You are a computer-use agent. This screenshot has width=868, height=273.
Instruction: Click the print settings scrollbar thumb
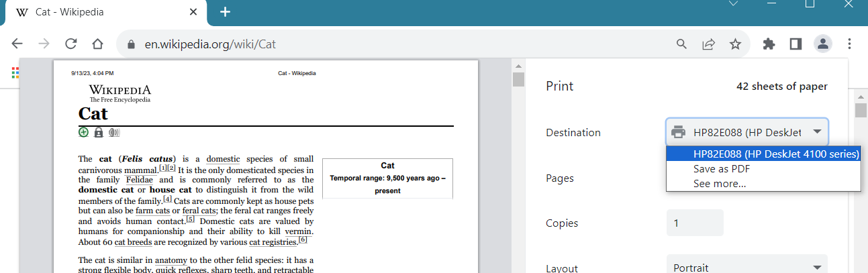(861, 111)
